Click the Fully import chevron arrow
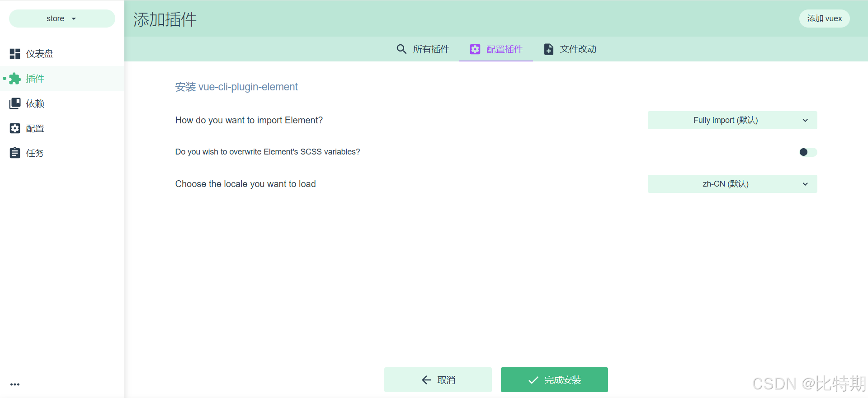868x398 pixels. pos(805,121)
